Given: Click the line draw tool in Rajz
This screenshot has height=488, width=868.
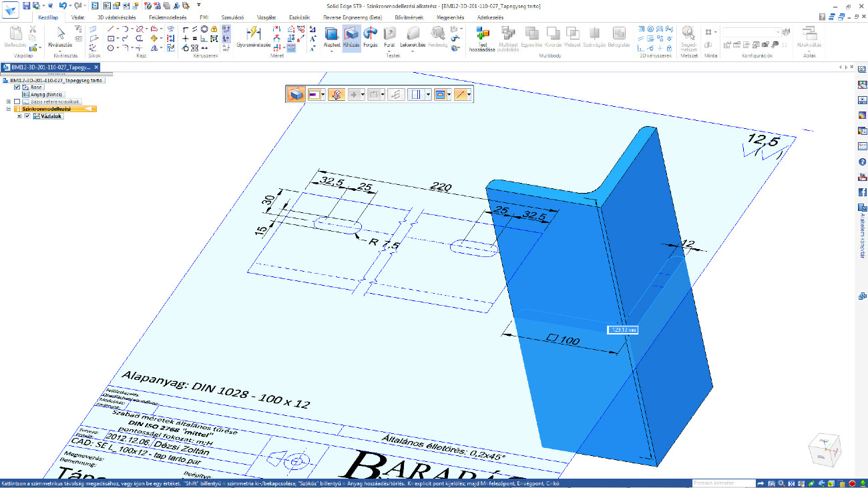Looking at the screenshot, I should coord(111,29).
